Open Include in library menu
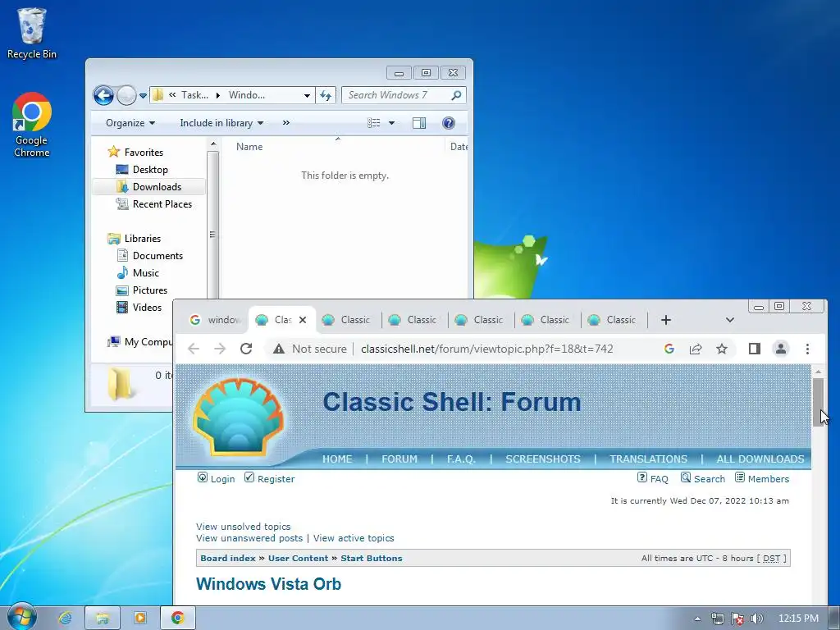 221,123
